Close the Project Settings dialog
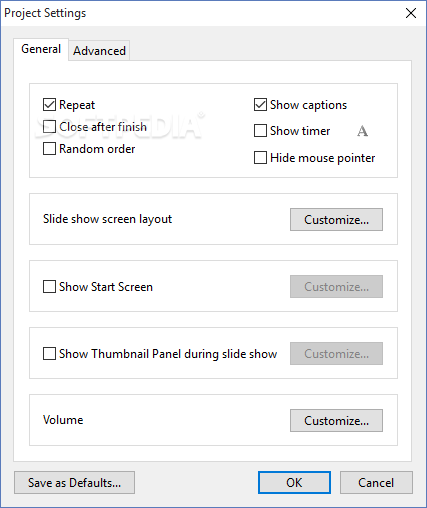Screen dimensions: 427x508 point(411,13)
